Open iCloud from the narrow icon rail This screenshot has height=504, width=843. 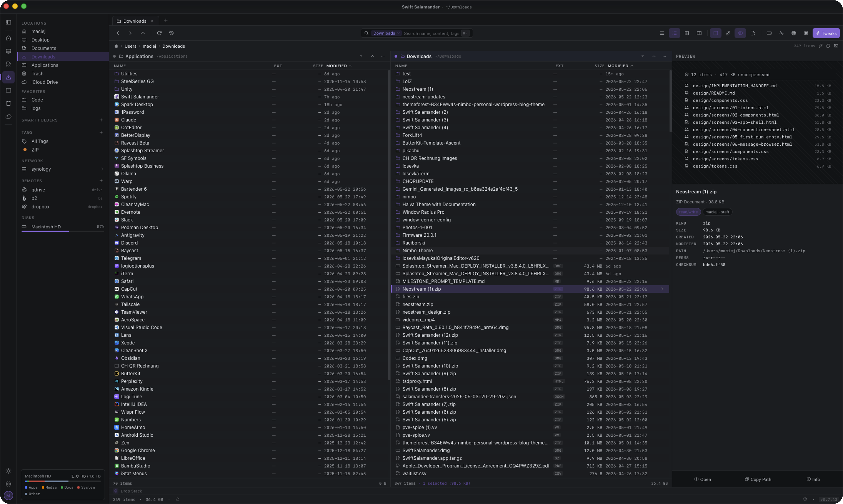click(8, 116)
